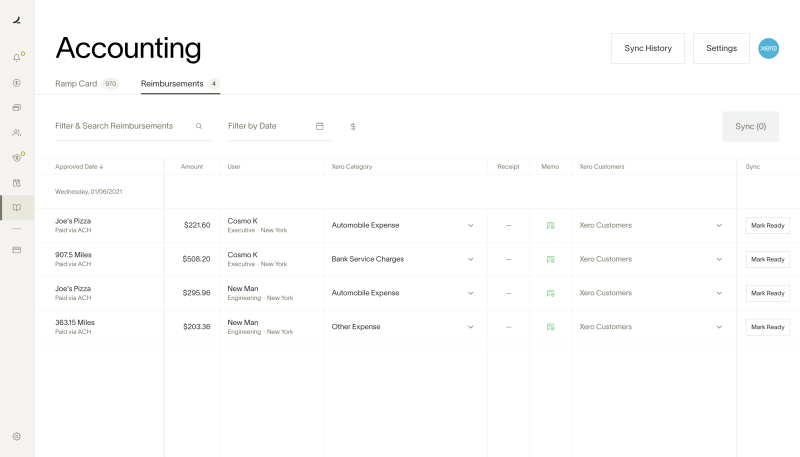Switch to Ramp Card tab
The width and height of the screenshot is (800, 457).
click(x=87, y=84)
